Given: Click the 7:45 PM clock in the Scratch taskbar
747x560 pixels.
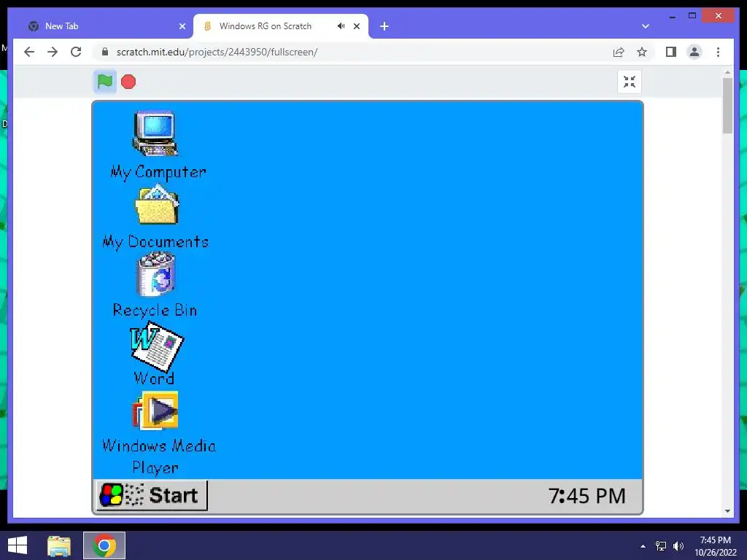Looking at the screenshot, I should pyautogui.click(x=587, y=496).
